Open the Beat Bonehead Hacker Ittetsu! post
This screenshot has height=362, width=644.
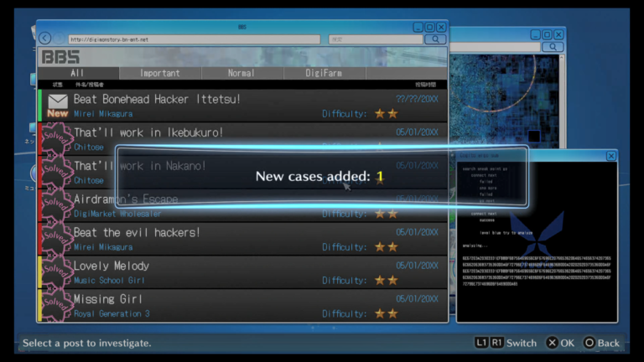click(157, 100)
